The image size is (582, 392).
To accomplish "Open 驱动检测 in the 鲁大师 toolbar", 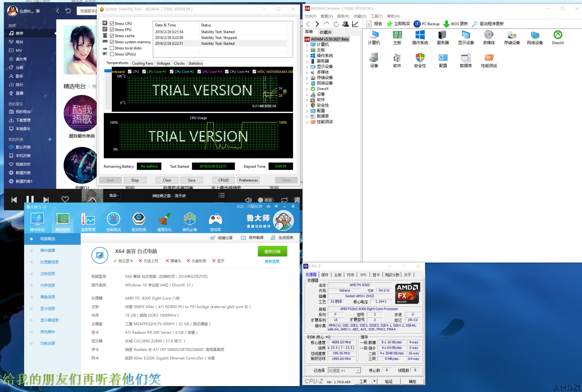I will pos(139,222).
